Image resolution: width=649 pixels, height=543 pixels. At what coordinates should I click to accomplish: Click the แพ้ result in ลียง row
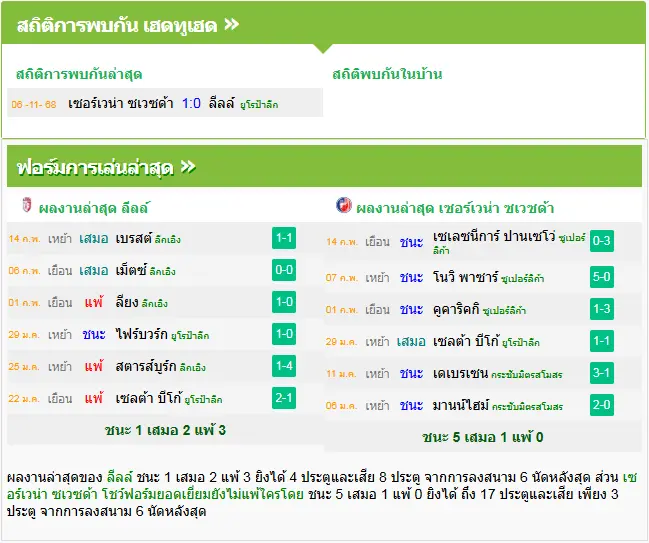[x=94, y=302]
